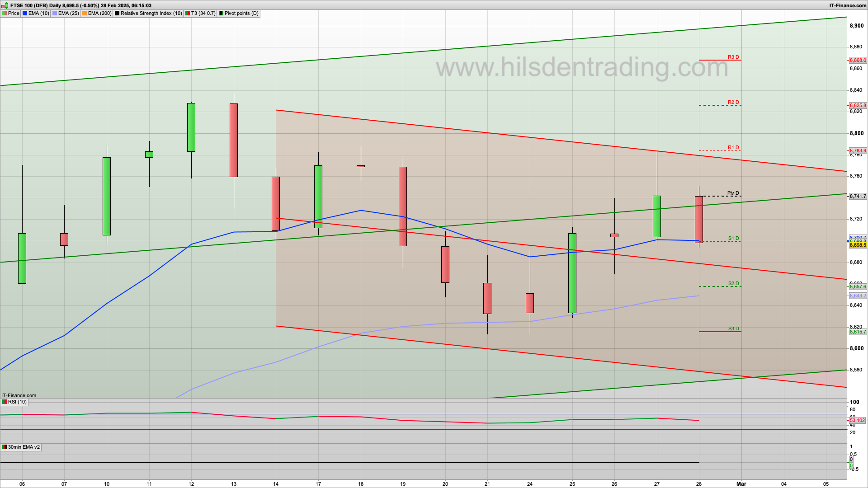The height and width of the screenshot is (488, 868).
Task: Click the S2 D pivot label
Action: click(733, 284)
